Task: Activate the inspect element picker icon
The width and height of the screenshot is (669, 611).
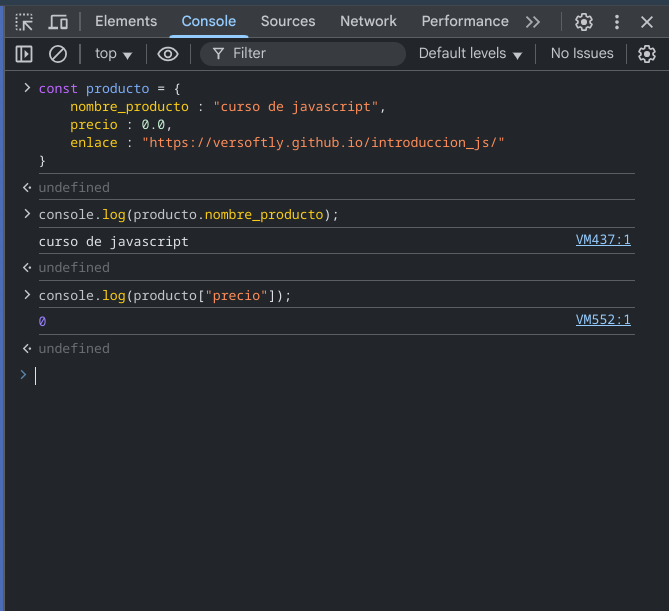Action: pos(24,22)
